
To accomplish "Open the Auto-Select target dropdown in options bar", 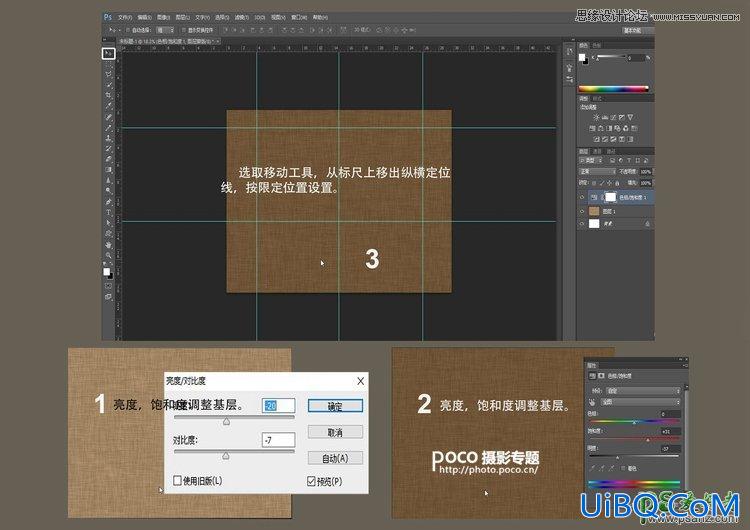I will pos(165,30).
